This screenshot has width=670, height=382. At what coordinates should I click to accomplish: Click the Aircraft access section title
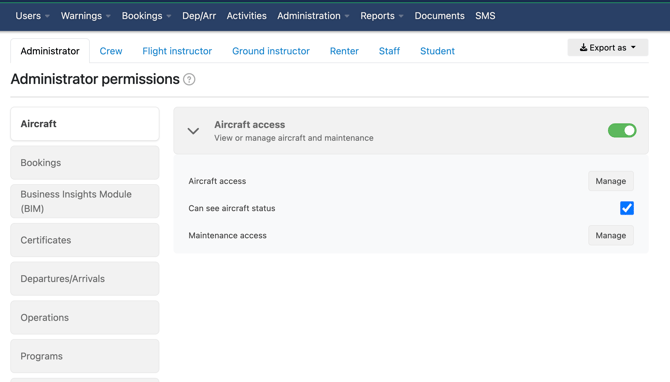(250, 125)
